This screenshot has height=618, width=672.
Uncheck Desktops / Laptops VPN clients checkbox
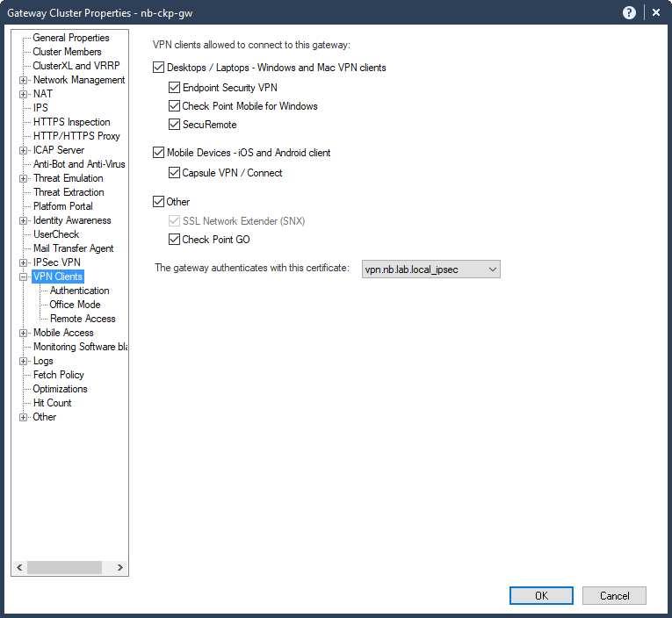[159, 68]
